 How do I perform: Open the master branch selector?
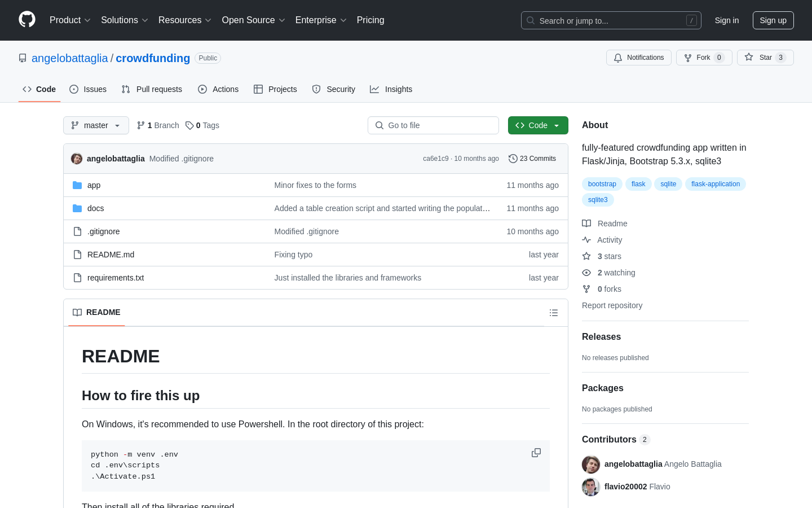tap(96, 125)
